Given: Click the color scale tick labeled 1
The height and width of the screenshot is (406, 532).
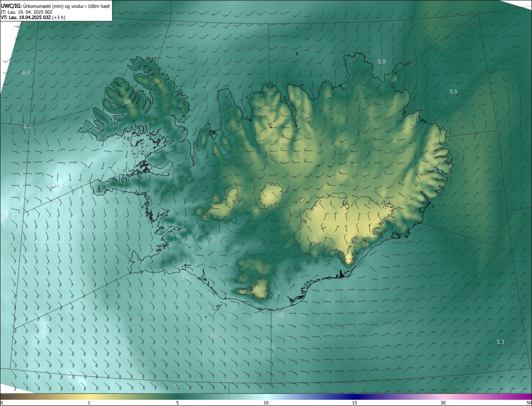Looking at the screenshot, I should point(89,403).
